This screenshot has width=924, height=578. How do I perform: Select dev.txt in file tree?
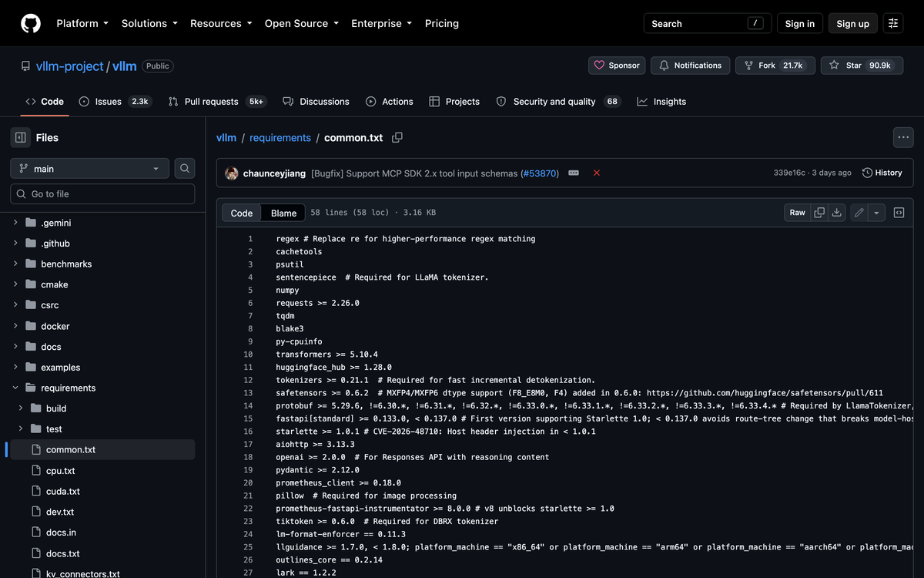pos(60,512)
